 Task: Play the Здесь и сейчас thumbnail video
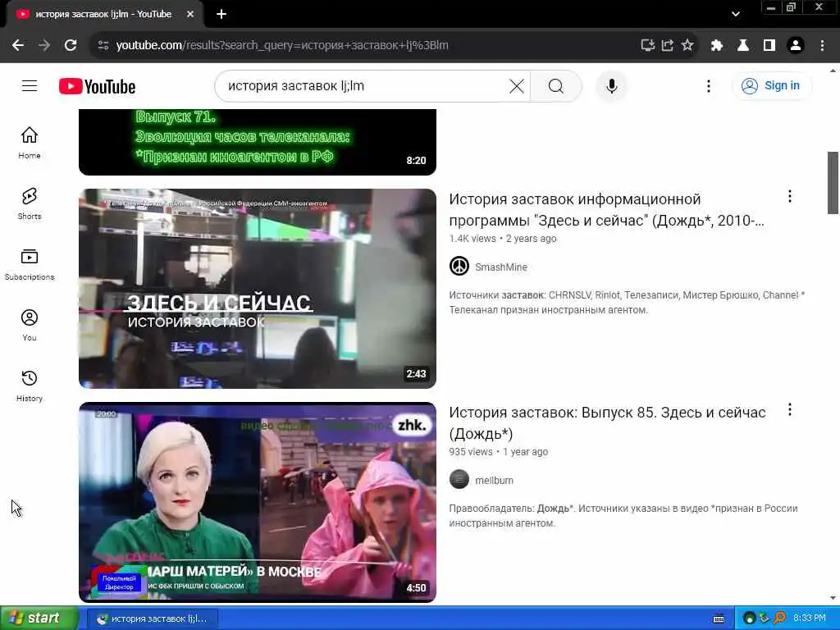click(x=257, y=288)
